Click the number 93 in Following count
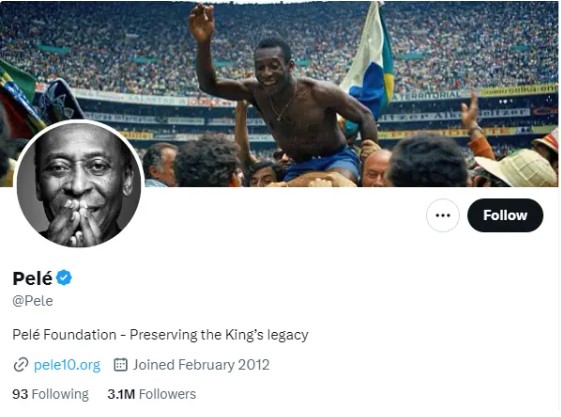The width and height of the screenshot is (561, 417). pyautogui.click(x=20, y=394)
